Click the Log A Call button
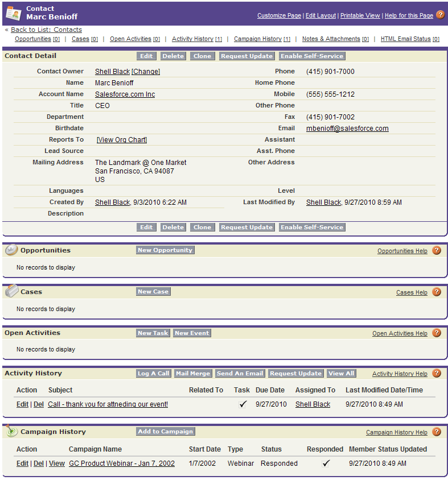Screen dimensions: 448x480 (154, 373)
